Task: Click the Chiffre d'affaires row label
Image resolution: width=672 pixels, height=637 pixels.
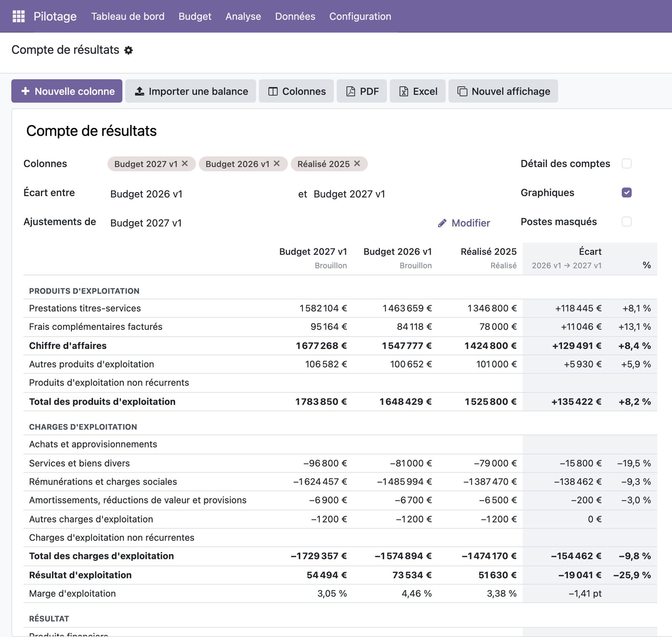Action: [68, 346]
